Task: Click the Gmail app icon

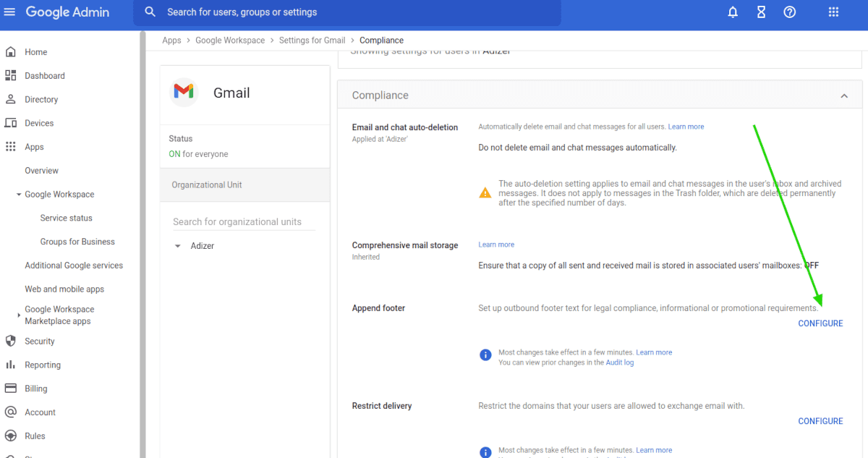Action: click(x=184, y=92)
